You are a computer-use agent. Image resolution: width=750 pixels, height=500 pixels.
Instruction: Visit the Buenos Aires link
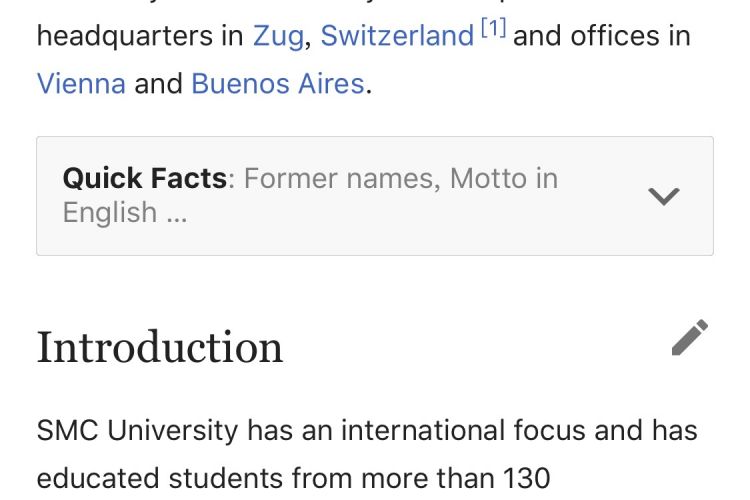(x=278, y=84)
